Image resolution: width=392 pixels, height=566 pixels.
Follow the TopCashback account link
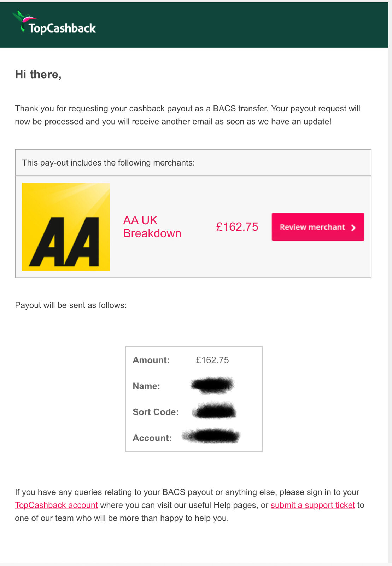tap(56, 505)
